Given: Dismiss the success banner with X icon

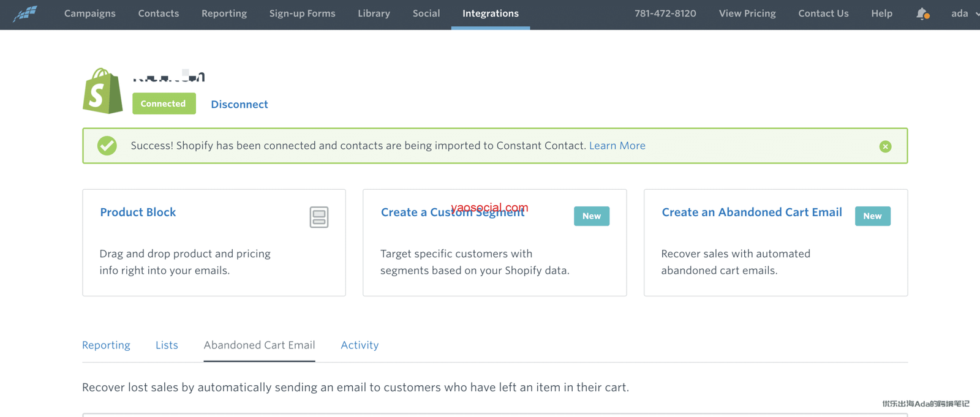Looking at the screenshot, I should (x=885, y=146).
